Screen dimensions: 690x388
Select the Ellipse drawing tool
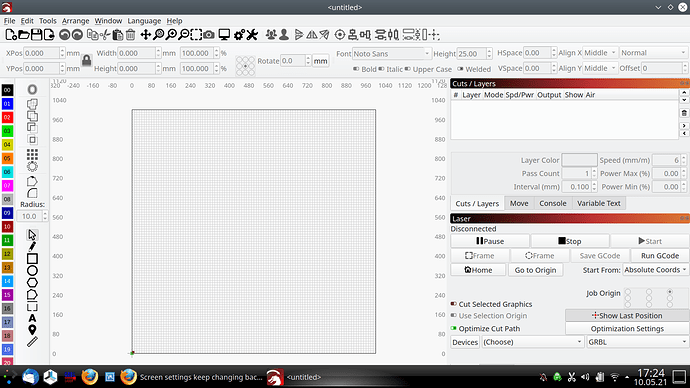[x=32, y=271]
